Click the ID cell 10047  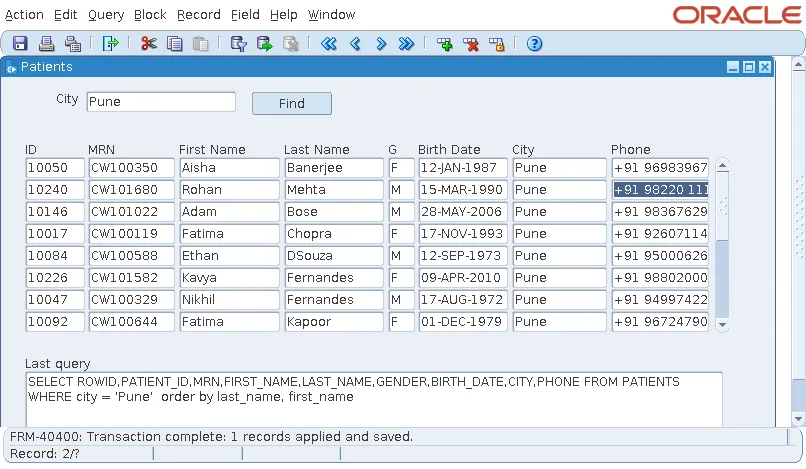click(55, 300)
